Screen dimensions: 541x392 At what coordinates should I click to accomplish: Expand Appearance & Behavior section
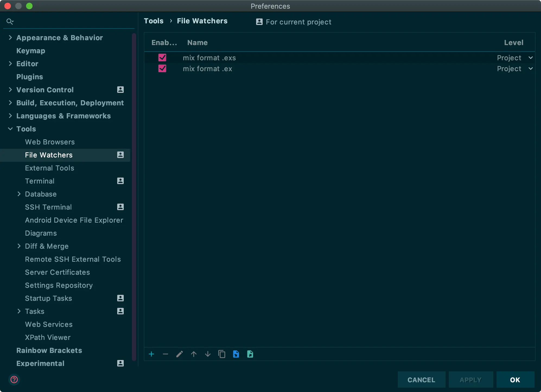coord(10,37)
